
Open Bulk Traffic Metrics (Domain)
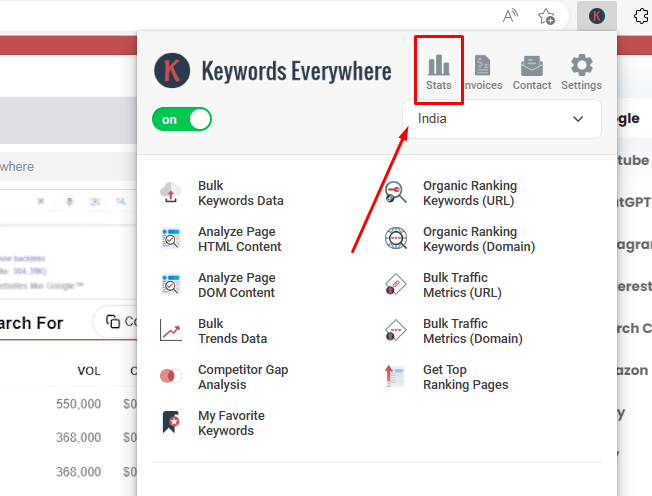[x=473, y=331]
